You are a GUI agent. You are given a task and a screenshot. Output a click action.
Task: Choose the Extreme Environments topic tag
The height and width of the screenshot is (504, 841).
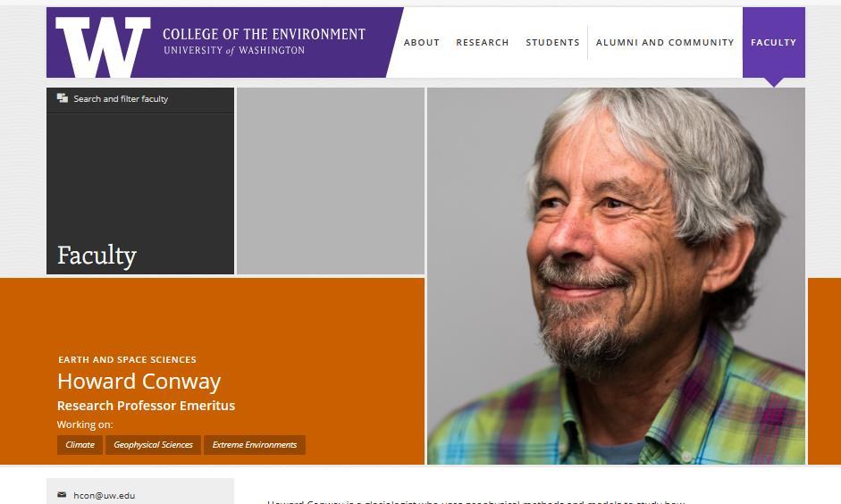point(254,444)
